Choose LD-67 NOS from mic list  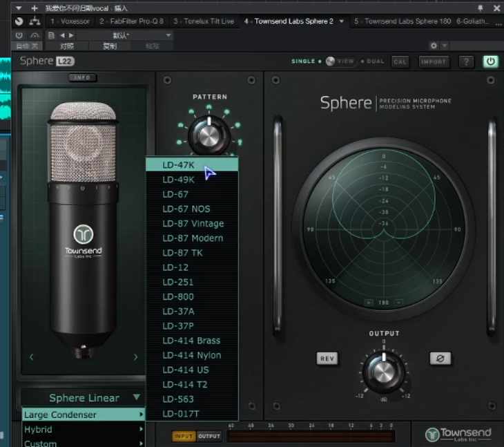[x=192, y=209]
